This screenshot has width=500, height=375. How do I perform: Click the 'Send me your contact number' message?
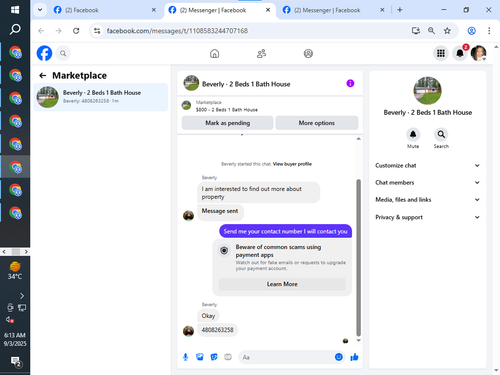(285, 231)
